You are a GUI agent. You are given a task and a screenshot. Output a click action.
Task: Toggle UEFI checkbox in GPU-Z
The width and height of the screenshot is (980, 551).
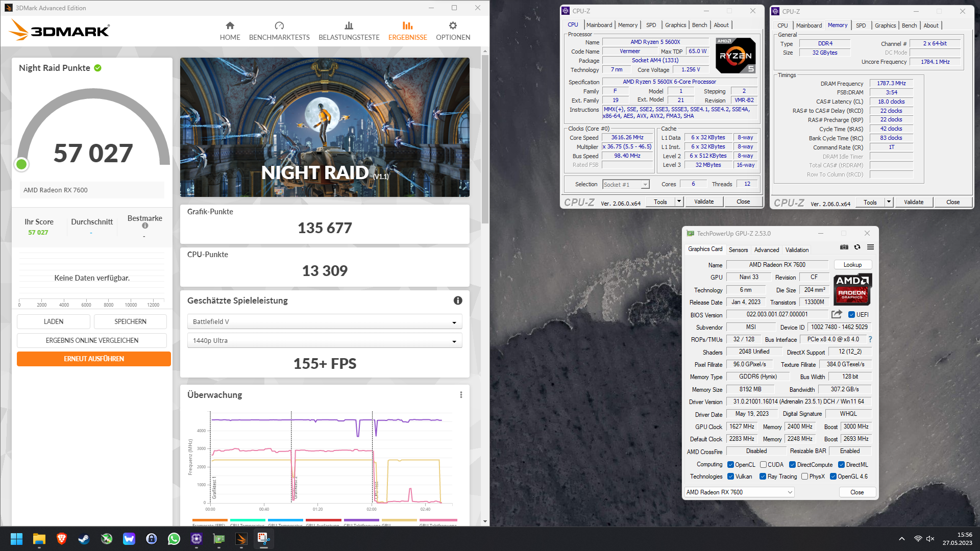851,315
